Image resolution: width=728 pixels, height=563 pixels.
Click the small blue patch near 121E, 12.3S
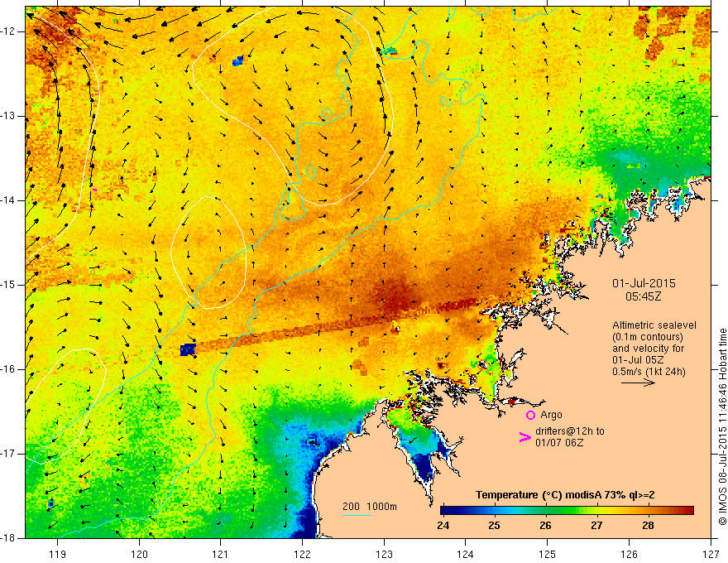tap(237, 60)
